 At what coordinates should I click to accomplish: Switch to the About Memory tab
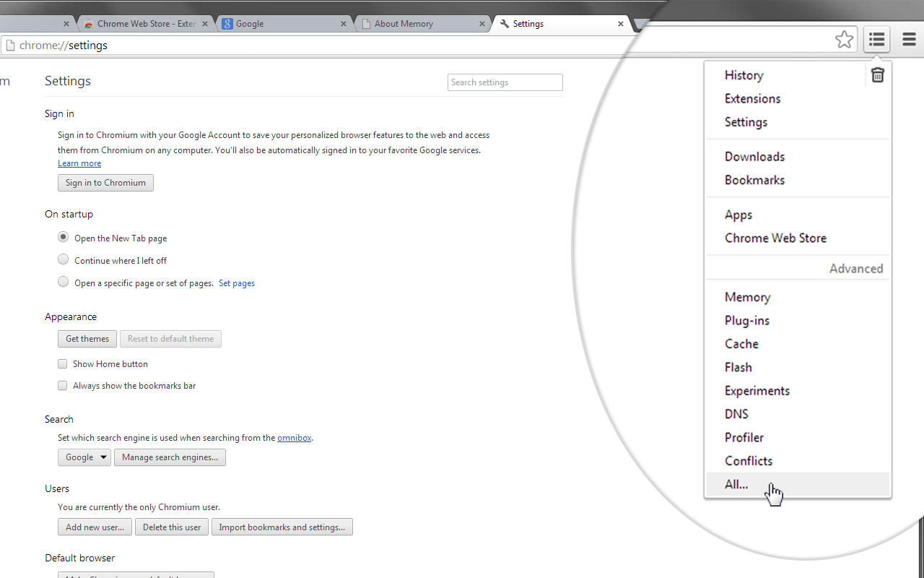pyautogui.click(x=424, y=24)
